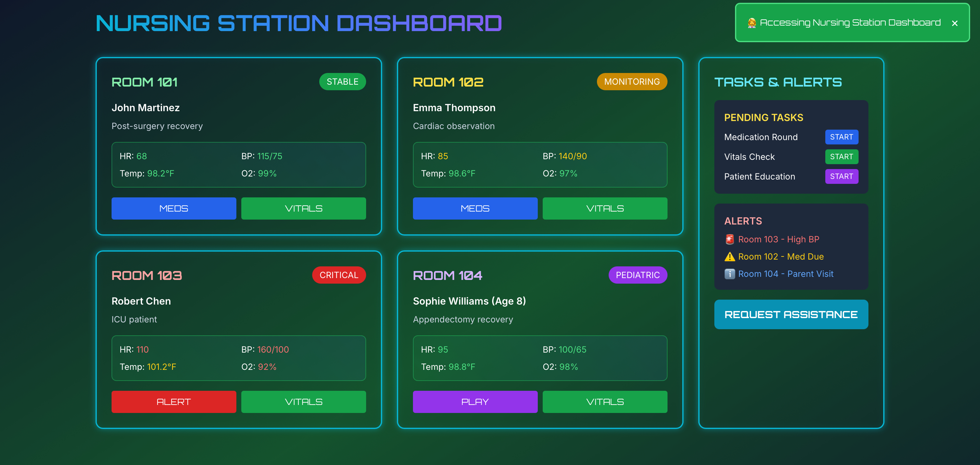Viewport: 980px width, 465px height.
Task: Click the info icon for Room 104
Action: (x=729, y=274)
